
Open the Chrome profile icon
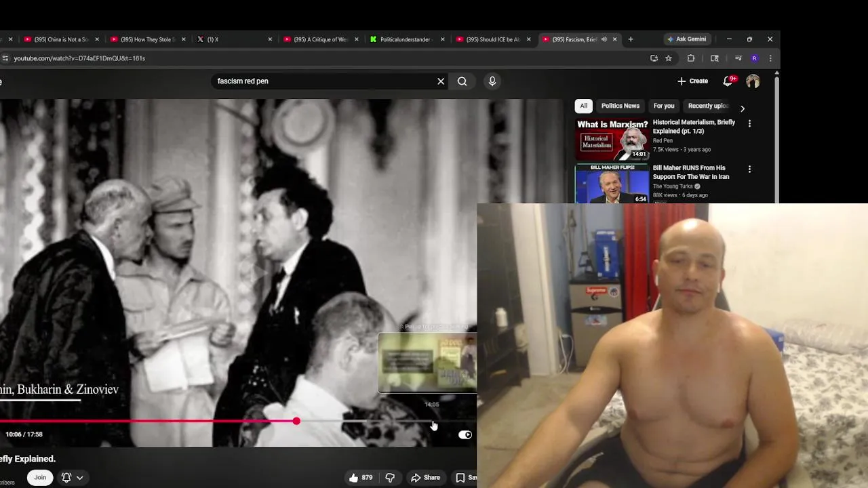click(754, 58)
